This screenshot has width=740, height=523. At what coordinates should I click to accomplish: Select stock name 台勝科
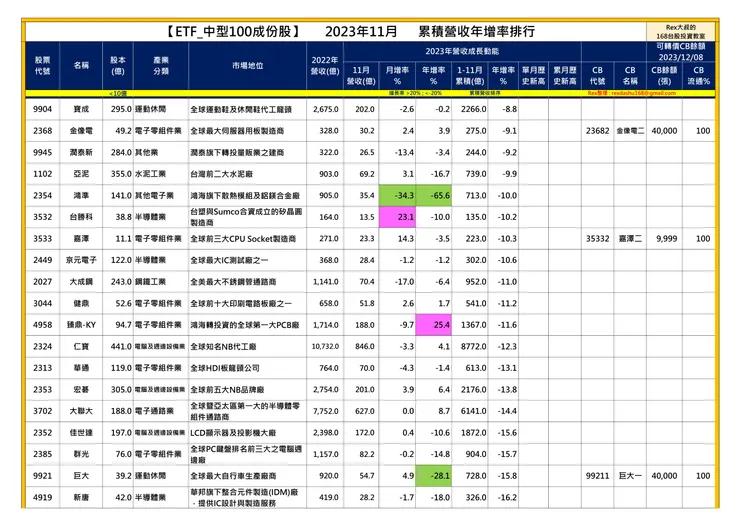81,217
